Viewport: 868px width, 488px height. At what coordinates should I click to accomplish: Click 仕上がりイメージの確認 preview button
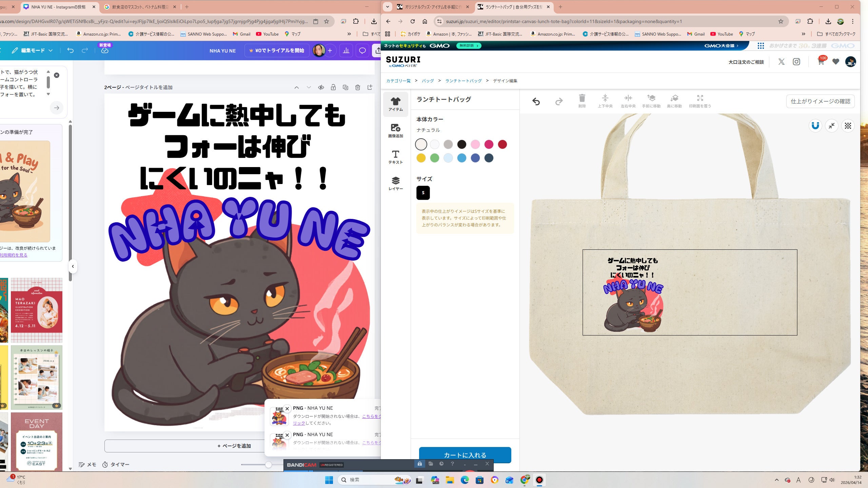(820, 101)
